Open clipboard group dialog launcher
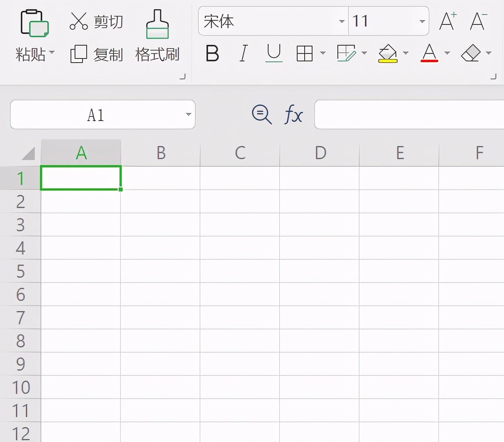The image size is (504, 442). coord(182,76)
